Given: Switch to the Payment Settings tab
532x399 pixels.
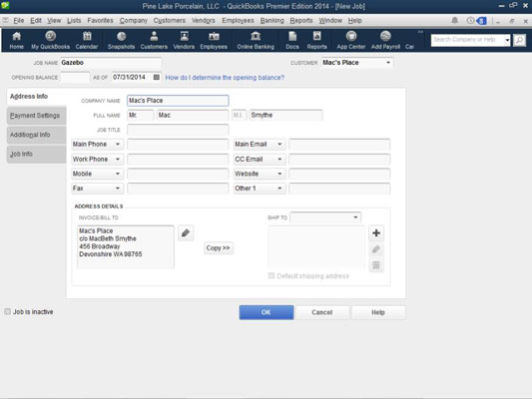Looking at the screenshot, I should pyautogui.click(x=36, y=116).
